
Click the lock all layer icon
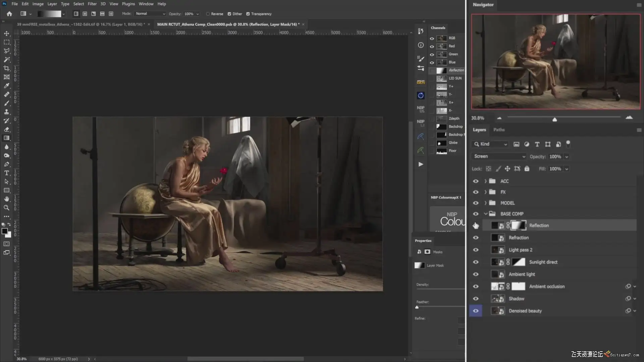[527, 169]
